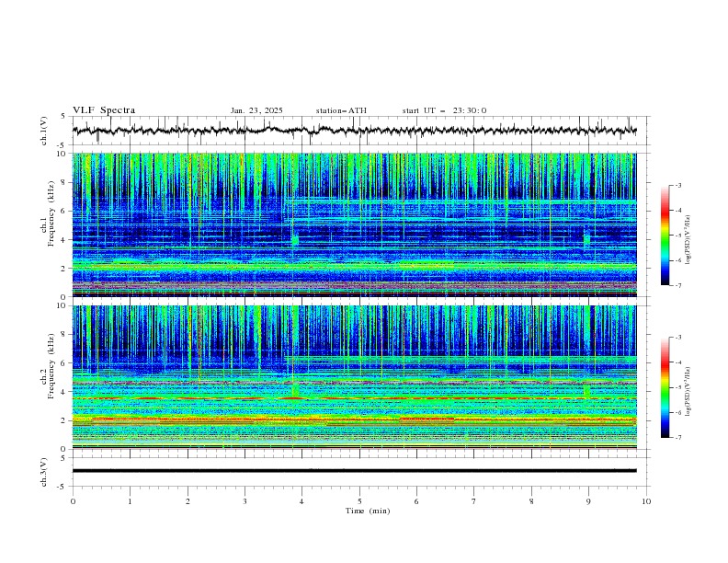Click time axis tick label "3"
This screenshot has width=728, height=563.
(245, 501)
